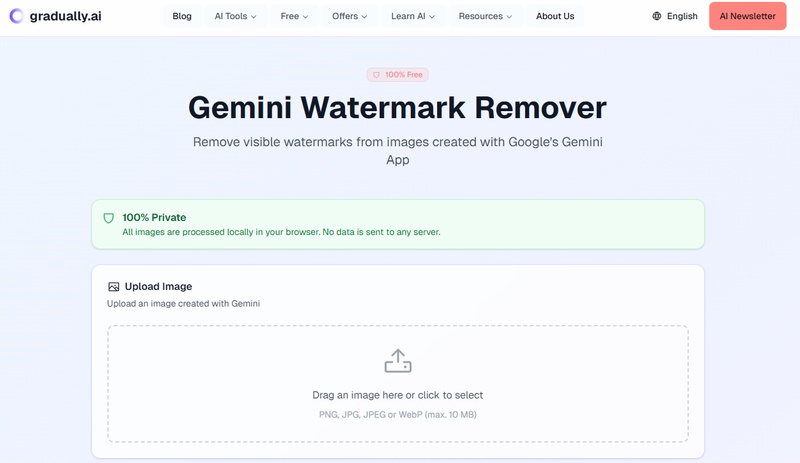800x463 pixels.
Task: Click the 100% Free badge
Action: (397, 75)
